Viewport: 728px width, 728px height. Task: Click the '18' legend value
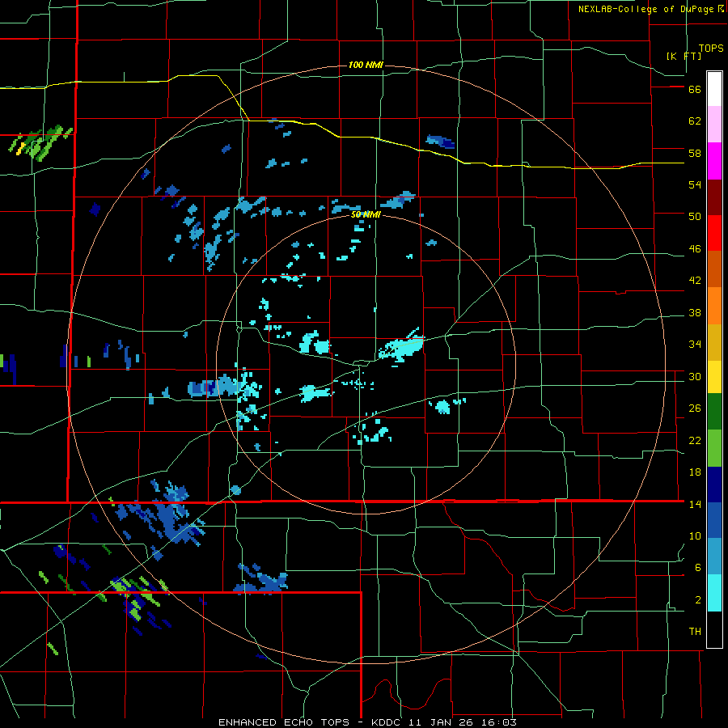pyautogui.click(x=695, y=472)
